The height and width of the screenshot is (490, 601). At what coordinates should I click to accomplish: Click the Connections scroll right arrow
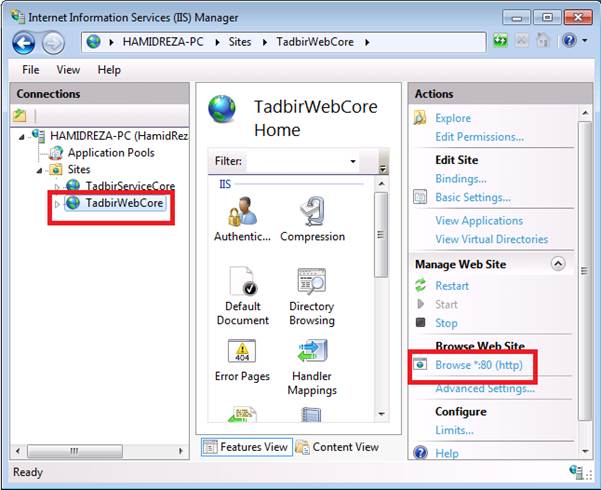[x=181, y=451]
